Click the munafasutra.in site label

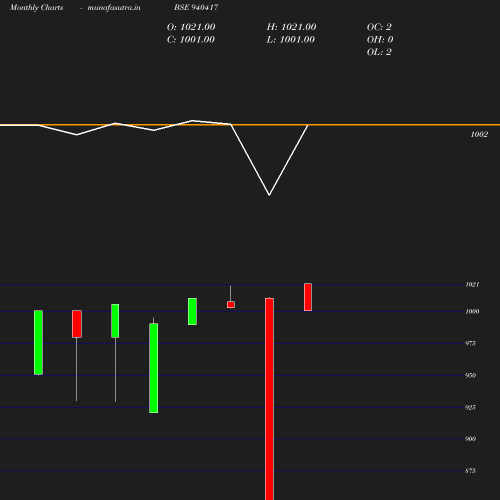pyautogui.click(x=114, y=7)
